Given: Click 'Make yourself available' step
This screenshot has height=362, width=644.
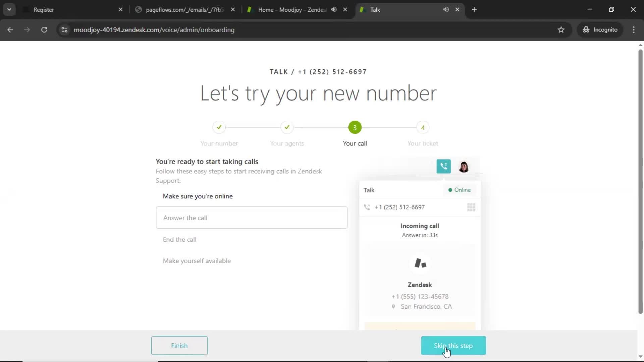Looking at the screenshot, I should point(197,261).
